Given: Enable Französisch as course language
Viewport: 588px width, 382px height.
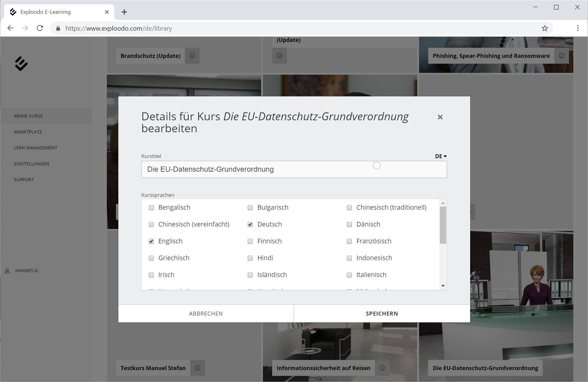Looking at the screenshot, I should (x=349, y=241).
